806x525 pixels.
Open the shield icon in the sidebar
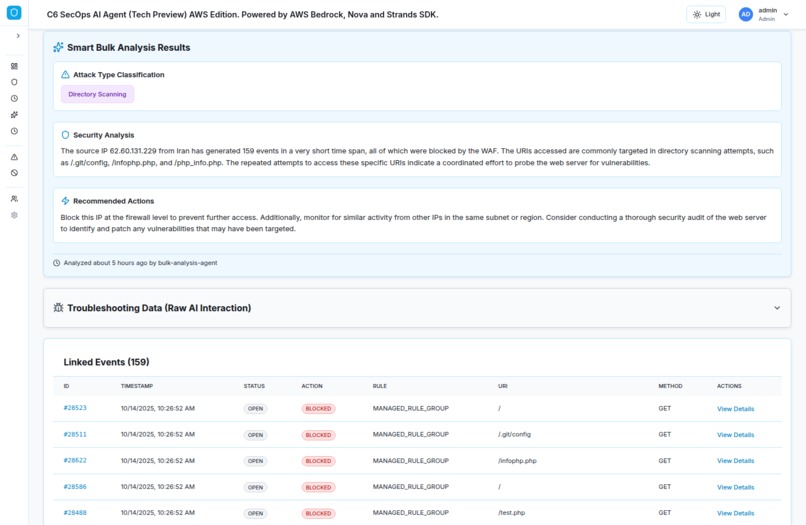pyautogui.click(x=14, y=82)
